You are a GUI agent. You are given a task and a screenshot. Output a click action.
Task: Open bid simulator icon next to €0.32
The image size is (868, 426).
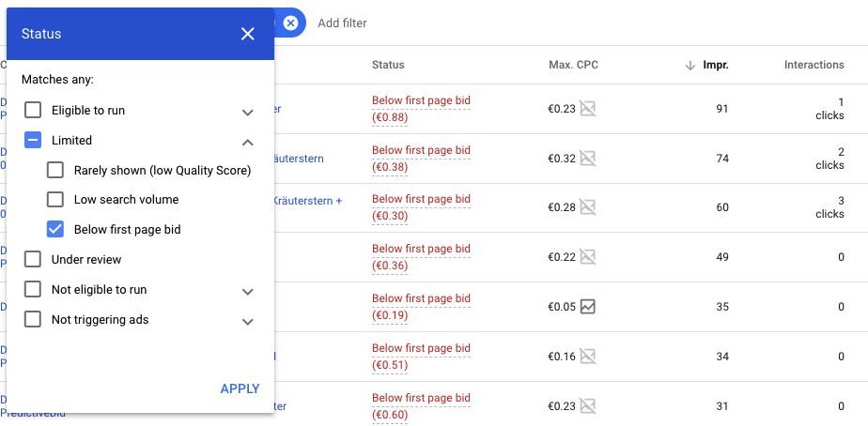pos(587,159)
